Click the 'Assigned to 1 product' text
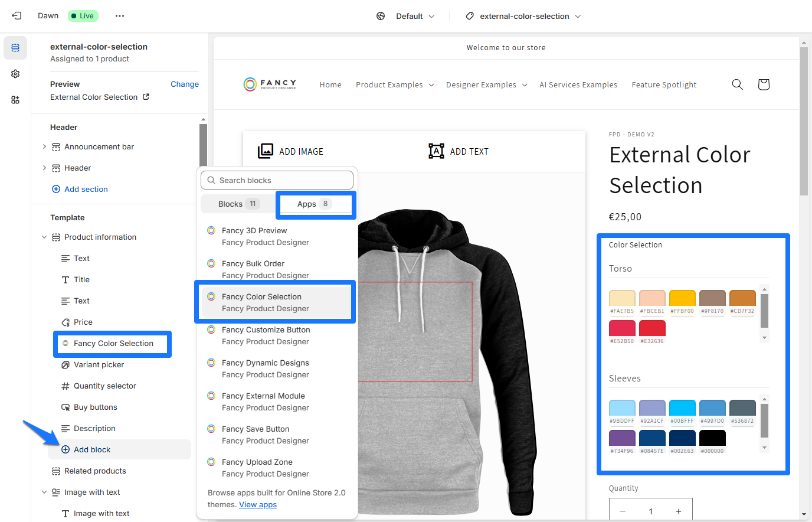Image resolution: width=812 pixels, height=522 pixels. [90, 58]
